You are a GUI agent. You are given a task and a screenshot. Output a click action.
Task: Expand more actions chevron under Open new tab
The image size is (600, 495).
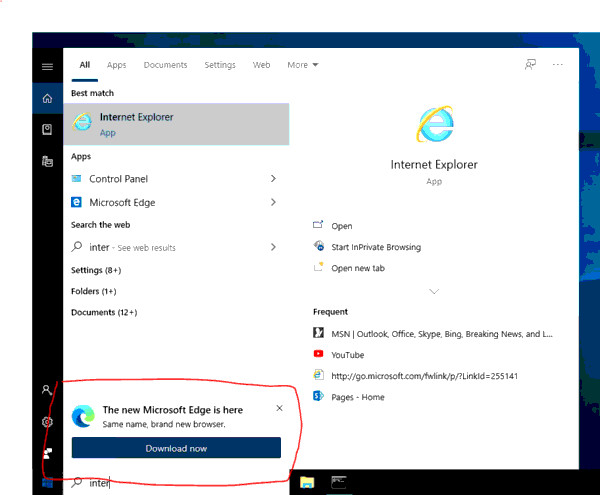pos(434,292)
